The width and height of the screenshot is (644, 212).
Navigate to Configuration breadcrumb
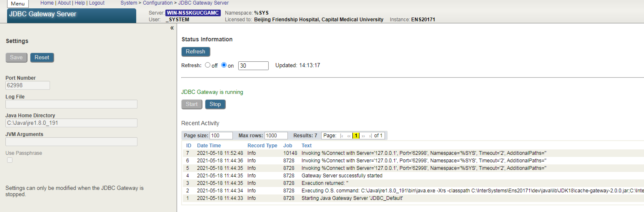coord(157,3)
